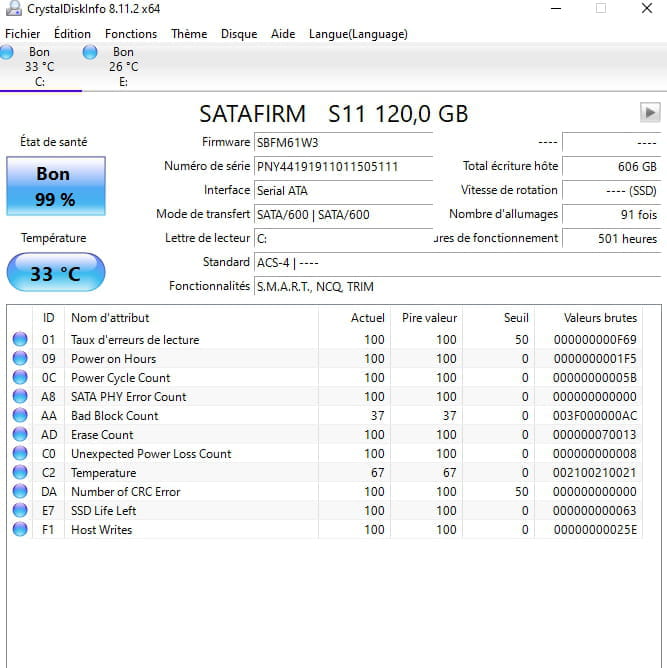This screenshot has height=668, width=667.
Task: Click the status orb for Host Writes
Action: pyautogui.click(x=20, y=530)
